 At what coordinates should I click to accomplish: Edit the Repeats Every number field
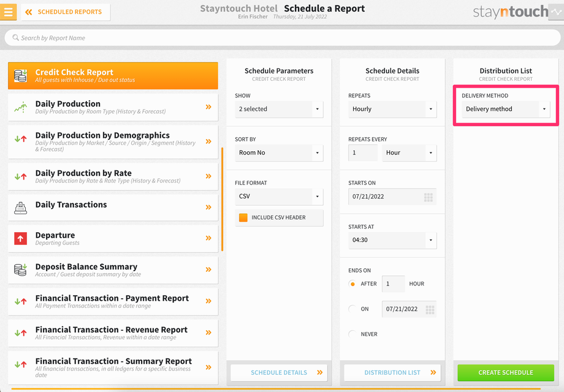(x=363, y=153)
